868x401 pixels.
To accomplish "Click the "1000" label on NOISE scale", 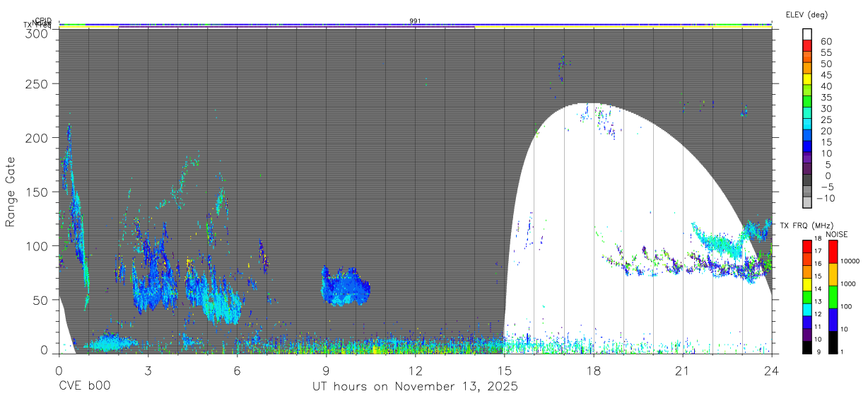I will (x=850, y=284).
